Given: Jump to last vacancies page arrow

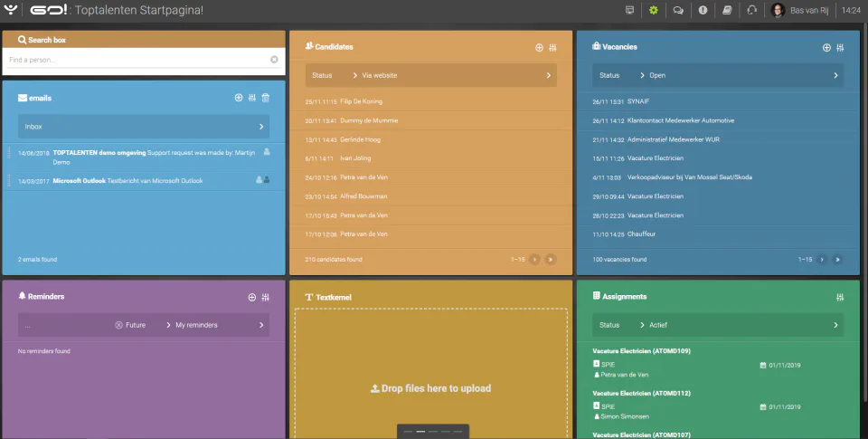Looking at the screenshot, I should click(837, 260).
